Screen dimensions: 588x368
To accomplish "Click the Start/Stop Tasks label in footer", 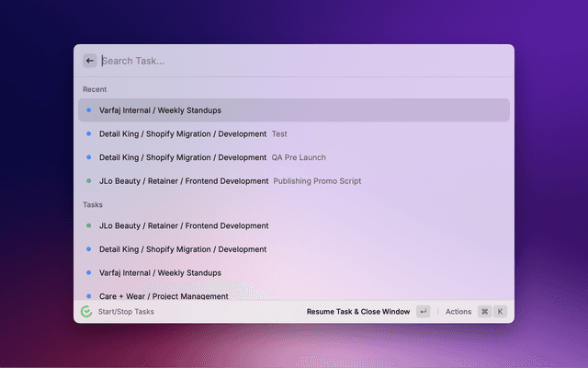I will click(x=126, y=312).
